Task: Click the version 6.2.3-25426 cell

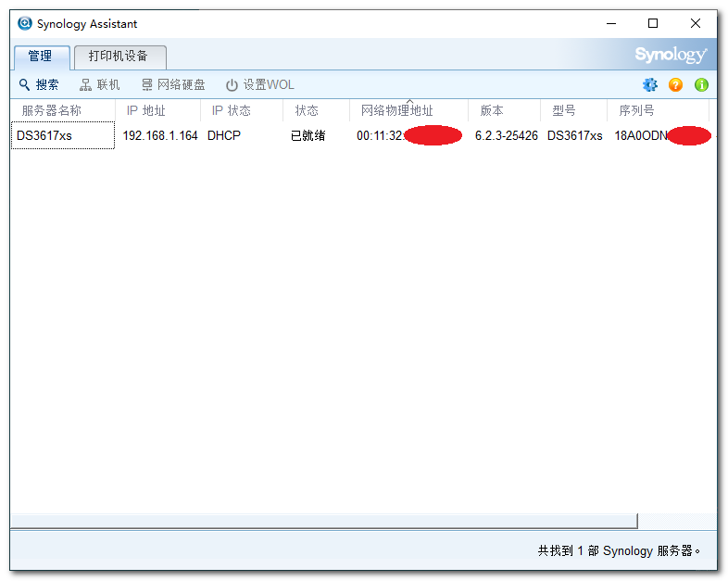Action: click(506, 135)
